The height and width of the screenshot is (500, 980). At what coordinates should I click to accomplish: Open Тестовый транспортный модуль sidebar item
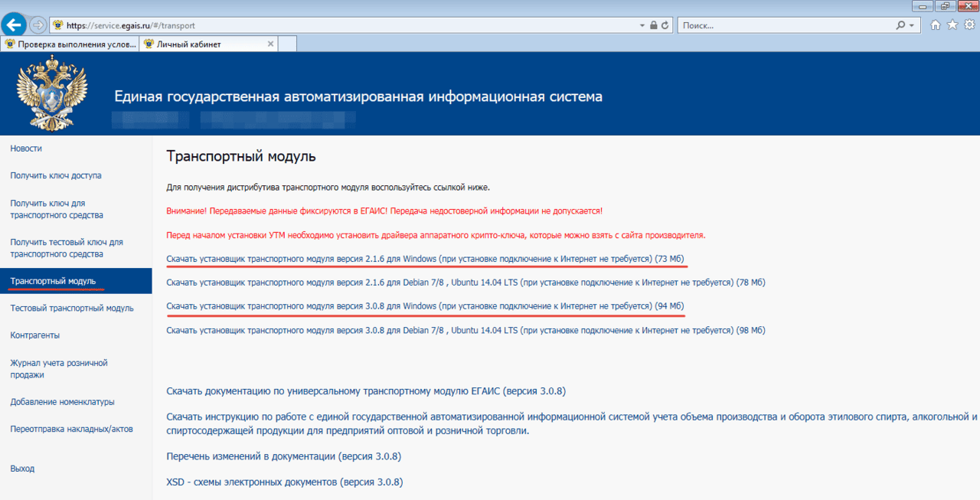pos(72,309)
